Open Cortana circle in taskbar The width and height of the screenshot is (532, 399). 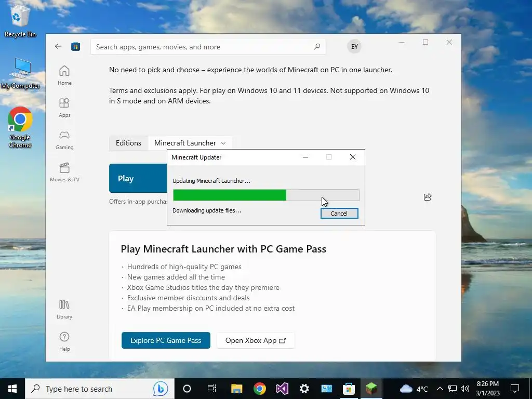(x=187, y=389)
